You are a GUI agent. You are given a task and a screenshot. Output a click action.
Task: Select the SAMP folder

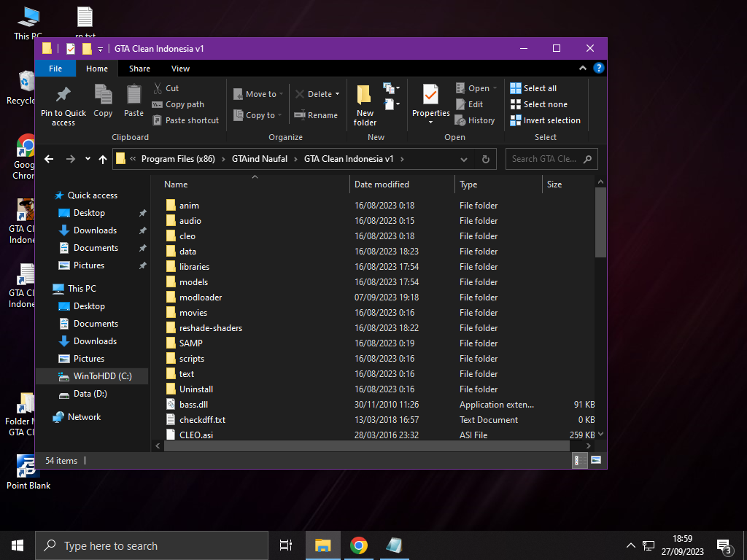190,343
